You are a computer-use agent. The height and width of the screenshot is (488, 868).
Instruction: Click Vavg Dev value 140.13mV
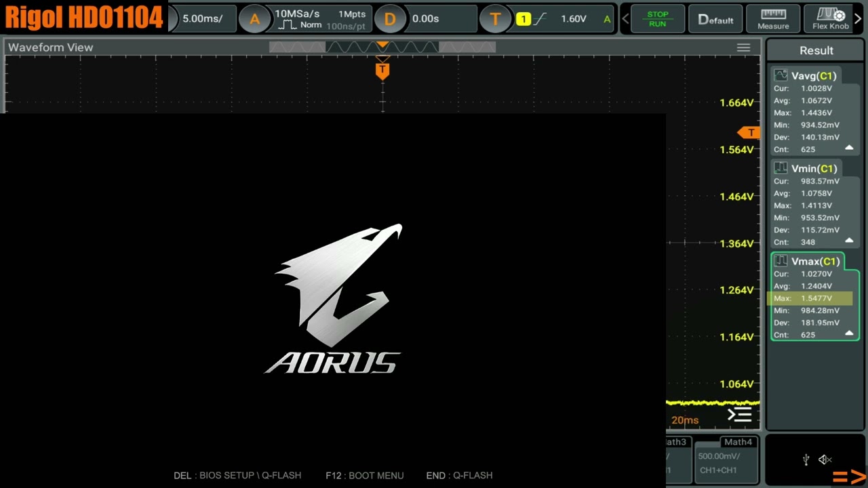tap(820, 138)
